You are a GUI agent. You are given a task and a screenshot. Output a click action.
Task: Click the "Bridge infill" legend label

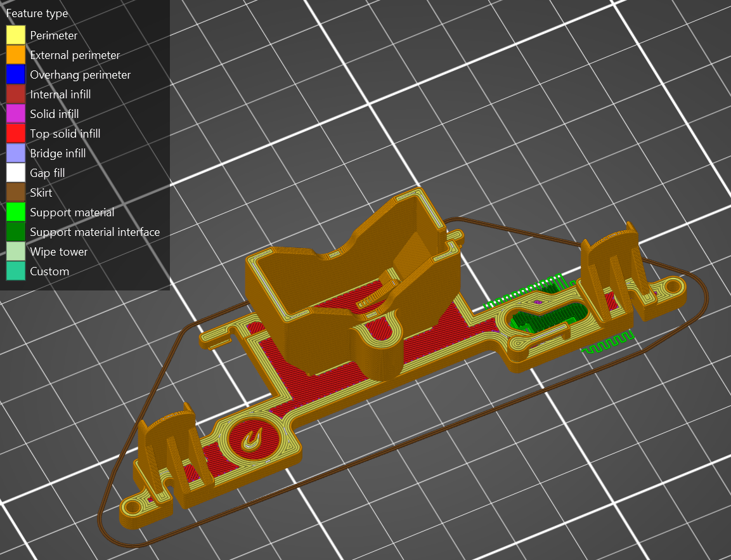tap(58, 153)
